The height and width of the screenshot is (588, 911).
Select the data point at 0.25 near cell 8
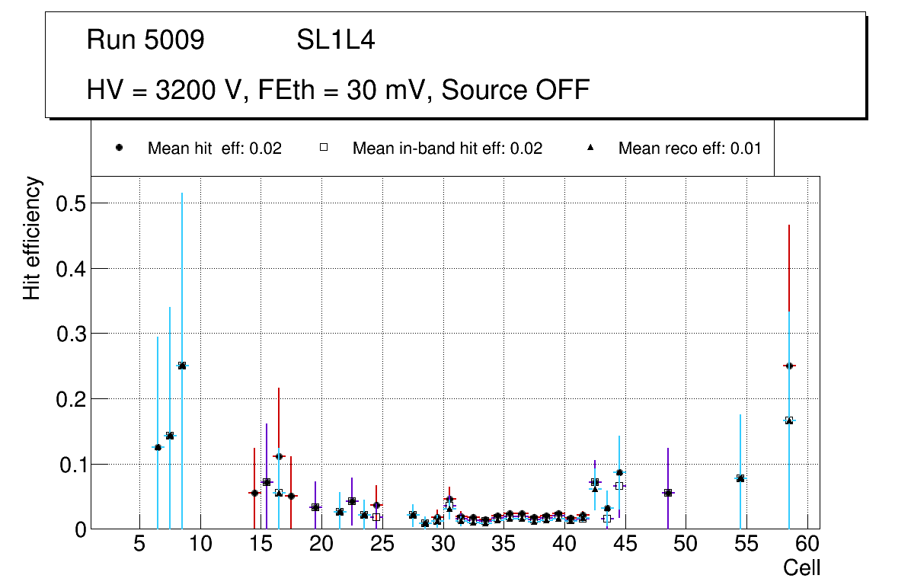(x=182, y=366)
